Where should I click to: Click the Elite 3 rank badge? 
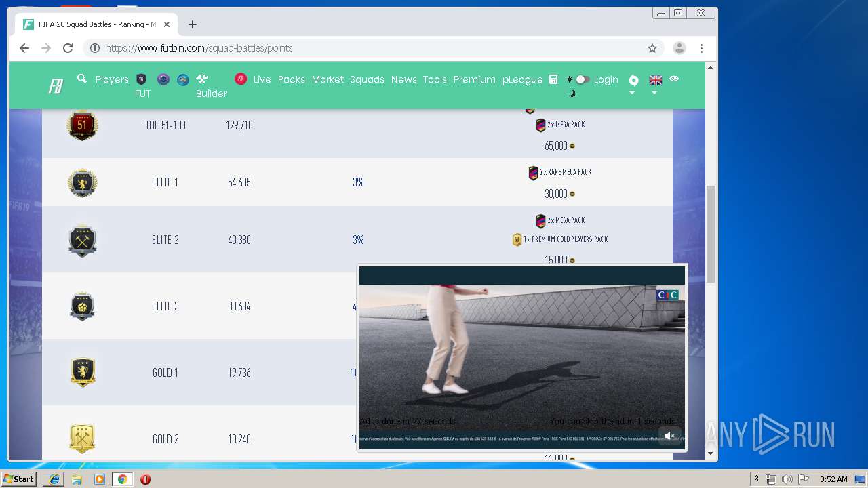(82, 306)
